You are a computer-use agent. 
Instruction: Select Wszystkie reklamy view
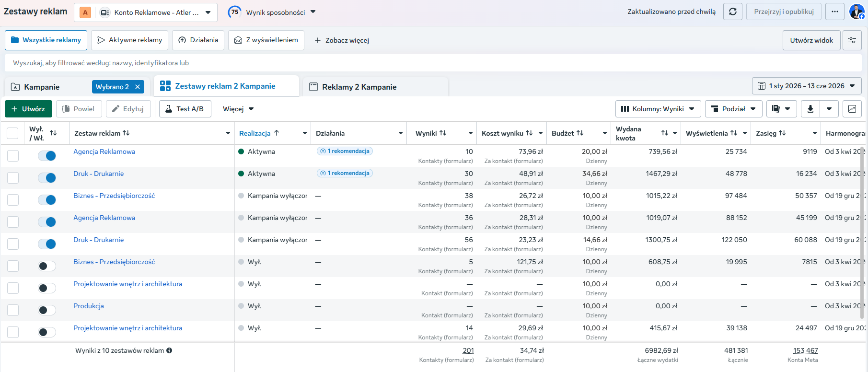pyautogui.click(x=46, y=40)
